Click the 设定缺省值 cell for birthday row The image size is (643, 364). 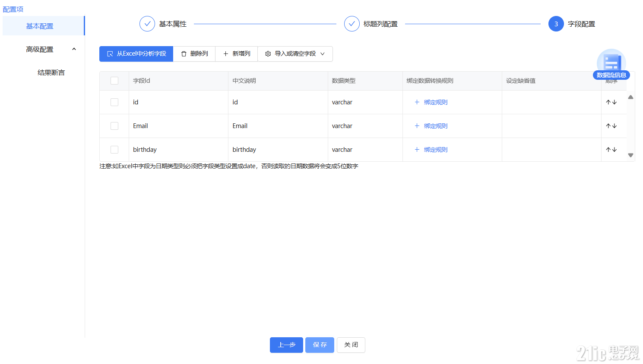[x=551, y=150]
